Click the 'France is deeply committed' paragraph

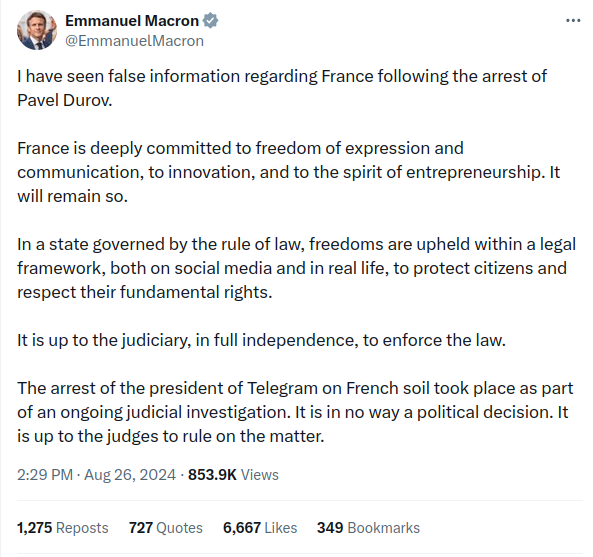(288, 172)
